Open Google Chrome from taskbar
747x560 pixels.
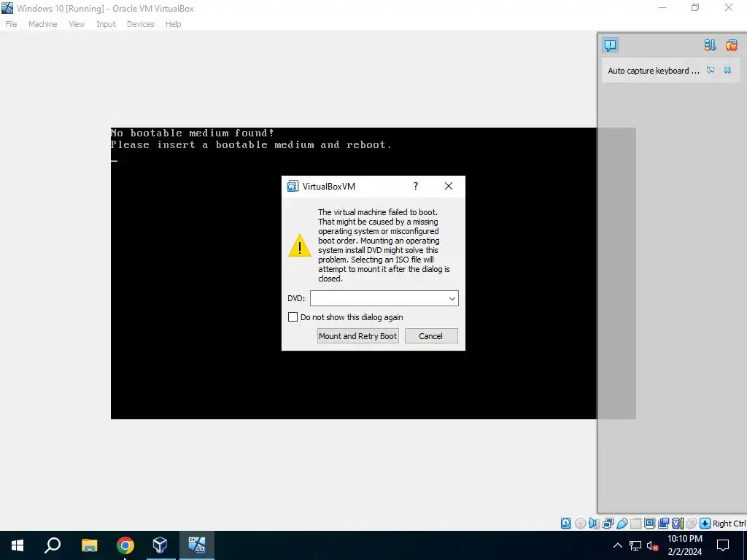[125, 545]
